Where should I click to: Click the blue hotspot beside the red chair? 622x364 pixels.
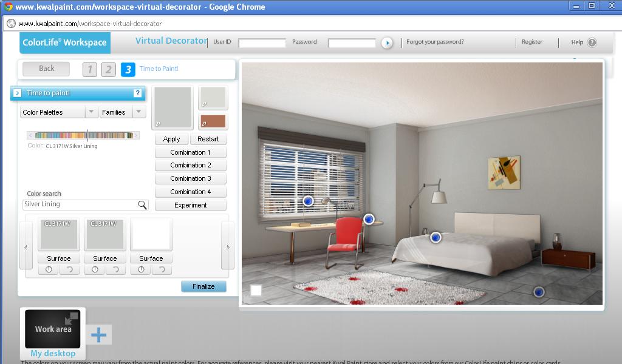tap(369, 219)
